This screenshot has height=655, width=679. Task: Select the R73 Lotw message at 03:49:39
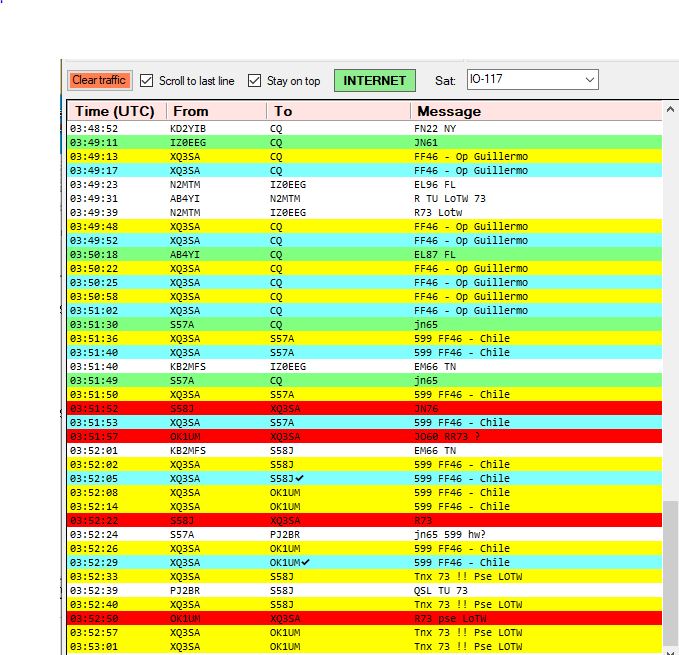click(x=438, y=213)
